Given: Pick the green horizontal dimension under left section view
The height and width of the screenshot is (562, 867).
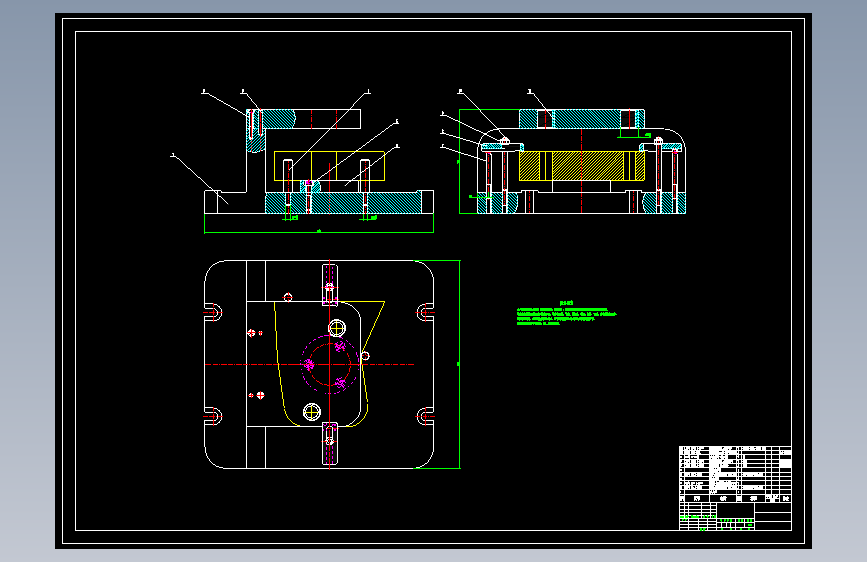Looking at the screenshot, I should 319,232.
